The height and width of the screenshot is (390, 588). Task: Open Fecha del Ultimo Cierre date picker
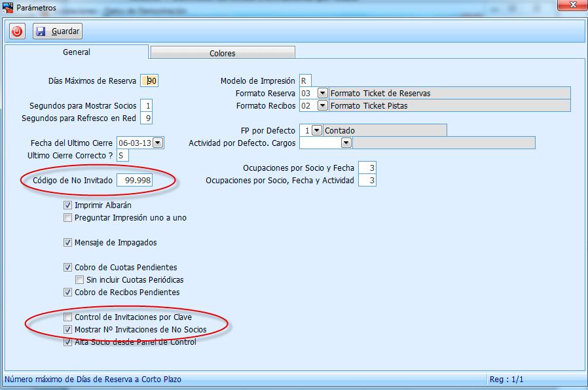pyautogui.click(x=157, y=143)
